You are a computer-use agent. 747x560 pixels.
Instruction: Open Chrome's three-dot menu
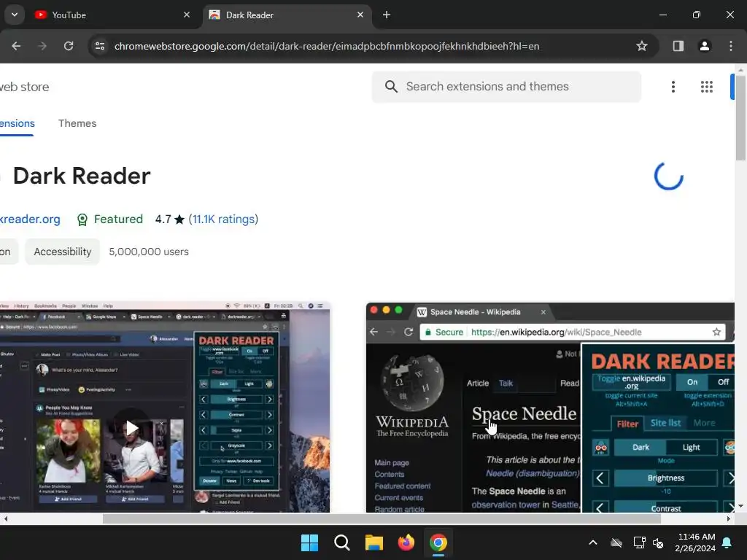pos(731,46)
